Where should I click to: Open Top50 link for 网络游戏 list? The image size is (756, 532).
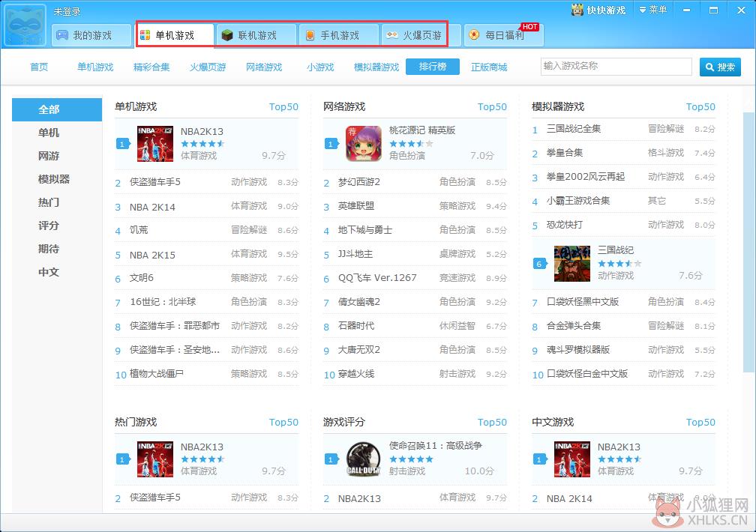492,106
